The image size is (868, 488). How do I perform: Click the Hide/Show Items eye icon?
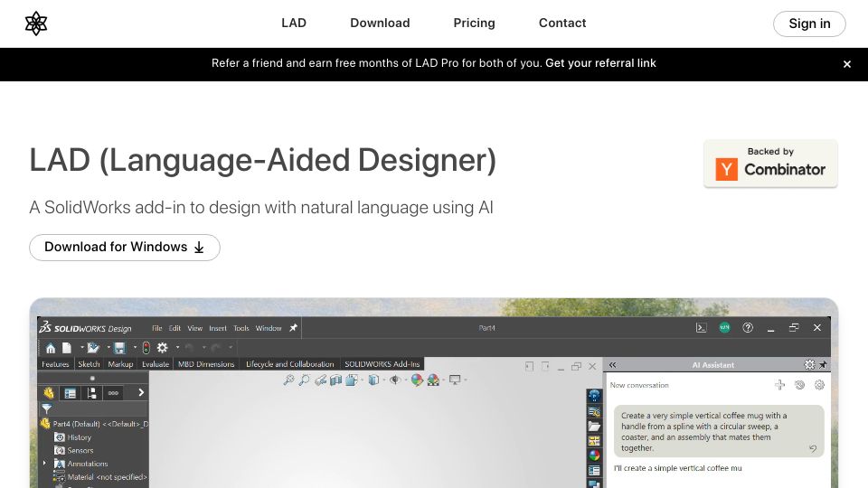coord(395,380)
